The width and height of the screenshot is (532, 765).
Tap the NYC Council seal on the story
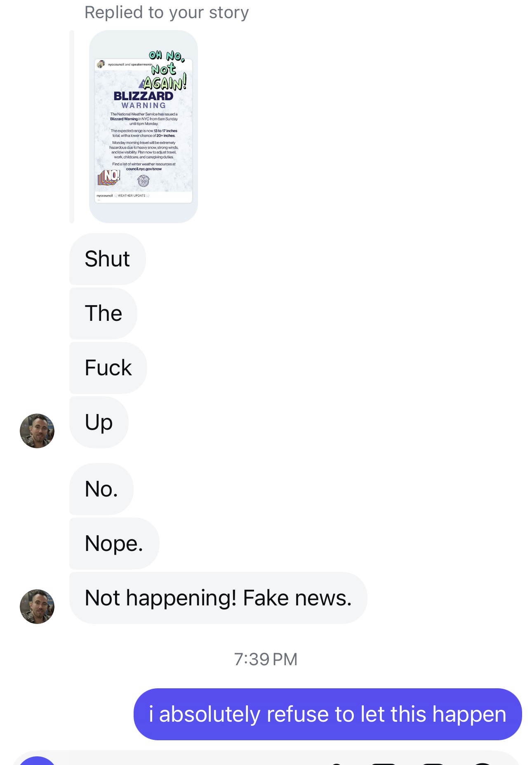(143, 181)
